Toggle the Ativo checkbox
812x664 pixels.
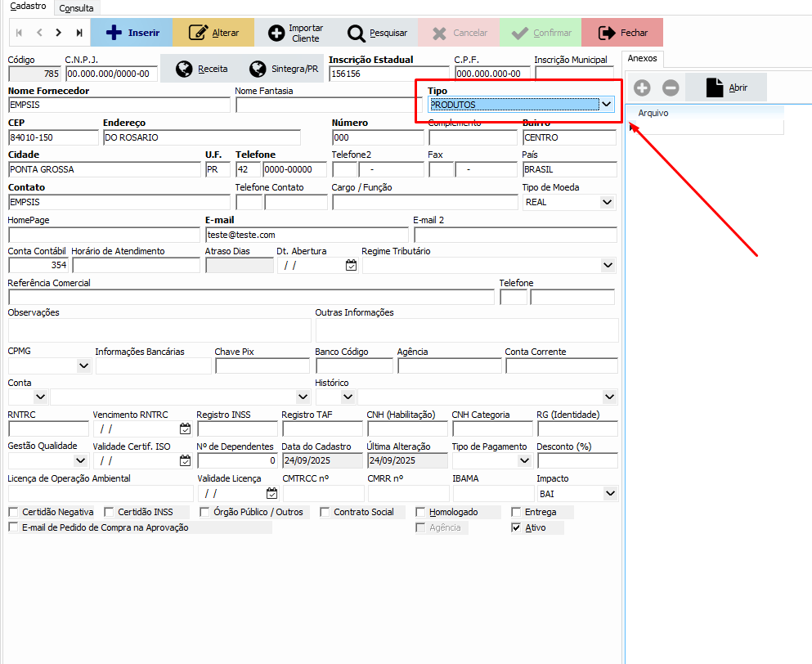516,528
